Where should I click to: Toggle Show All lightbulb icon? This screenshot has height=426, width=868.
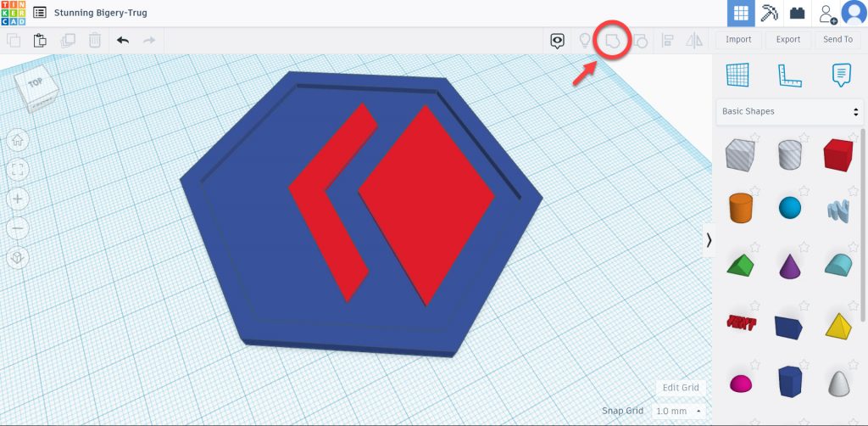click(584, 40)
